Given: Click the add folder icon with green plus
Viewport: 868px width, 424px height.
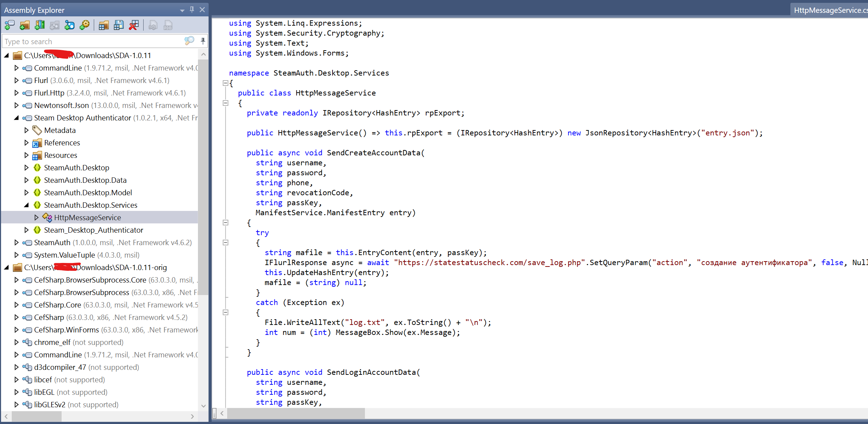Looking at the screenshot, I should (x=25, y=25).
